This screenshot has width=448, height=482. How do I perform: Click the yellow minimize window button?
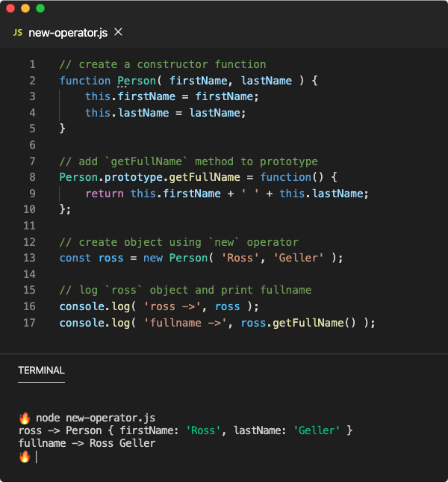[x=25, y=8]
